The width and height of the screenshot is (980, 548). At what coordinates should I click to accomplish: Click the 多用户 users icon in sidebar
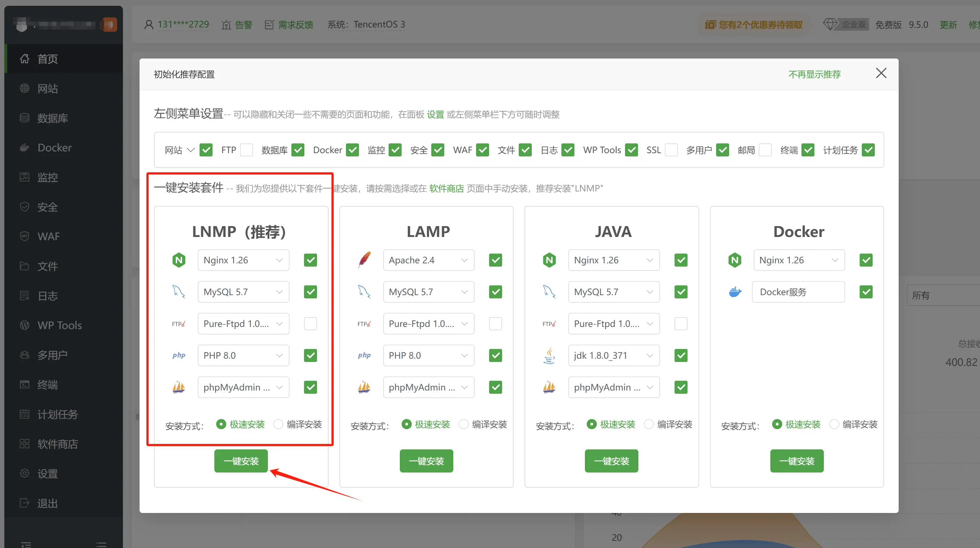(24, 355)
